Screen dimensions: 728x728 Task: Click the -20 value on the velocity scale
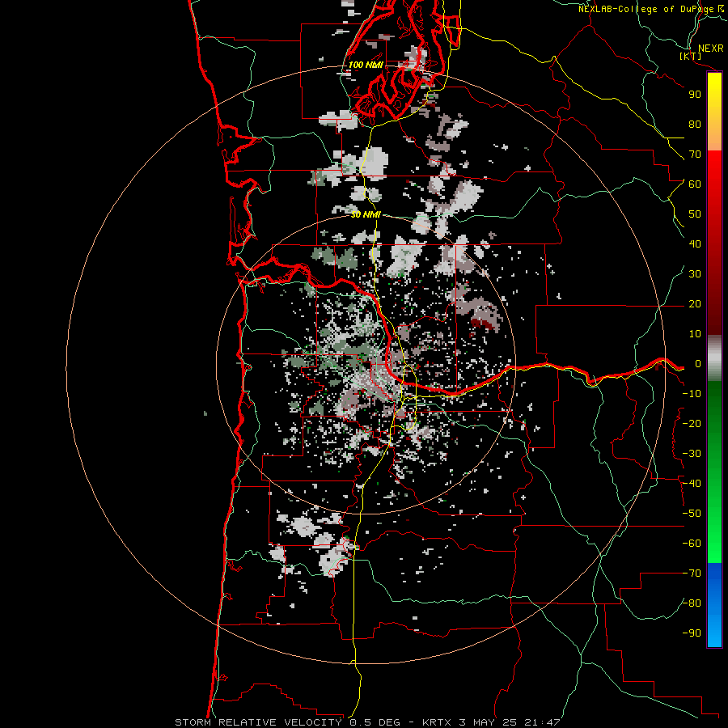tap(692, 423)
